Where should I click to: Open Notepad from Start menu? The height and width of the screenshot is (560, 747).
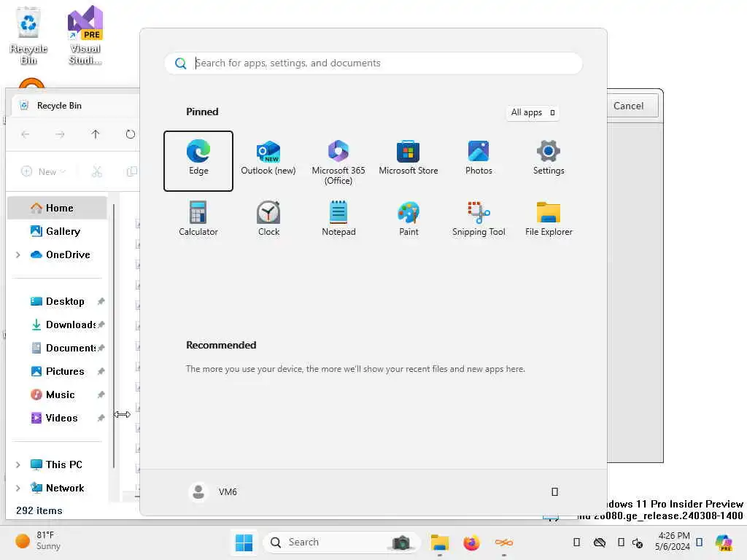(x=338, y=219)
